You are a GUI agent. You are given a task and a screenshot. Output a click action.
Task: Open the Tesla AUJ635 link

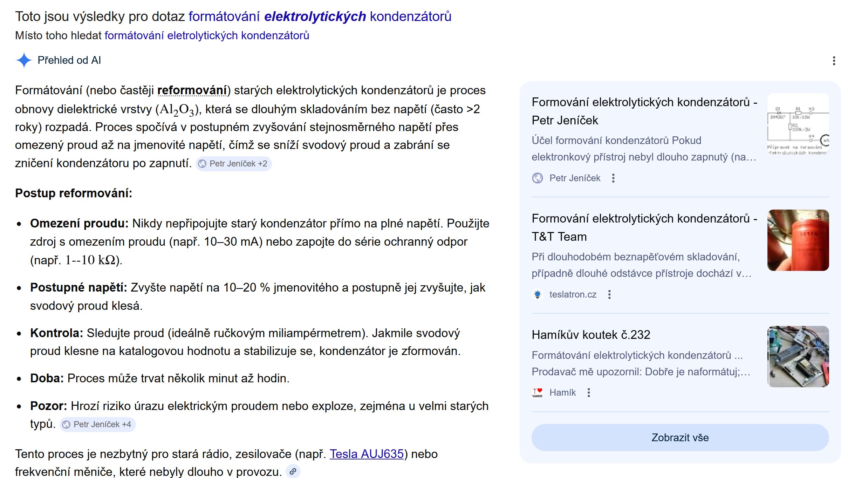(x=366, y=454)
